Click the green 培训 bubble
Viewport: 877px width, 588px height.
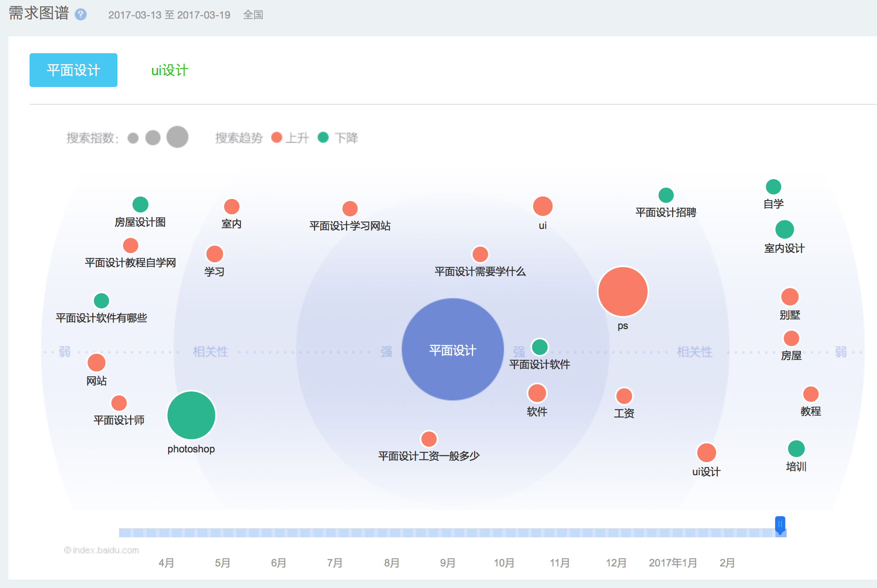click(x=796, y=449)
